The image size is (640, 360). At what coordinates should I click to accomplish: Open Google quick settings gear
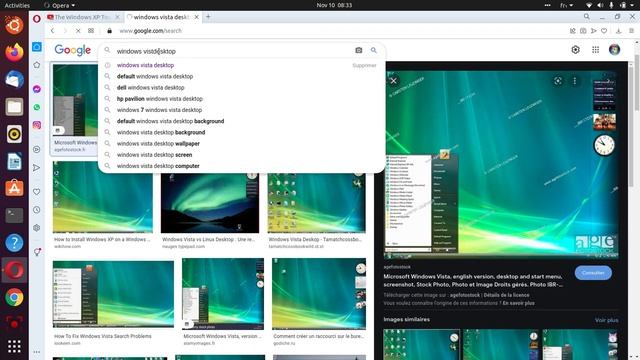[x=576, y=50]
